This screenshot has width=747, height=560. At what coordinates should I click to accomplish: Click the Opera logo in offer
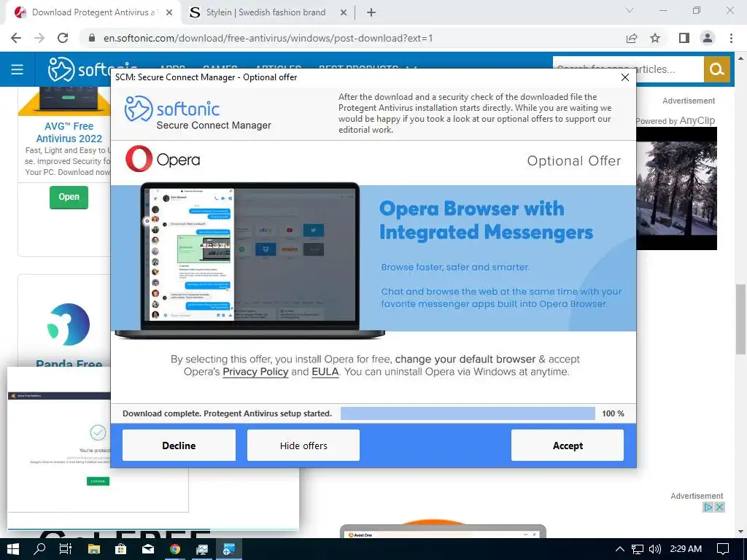(163, 159)
